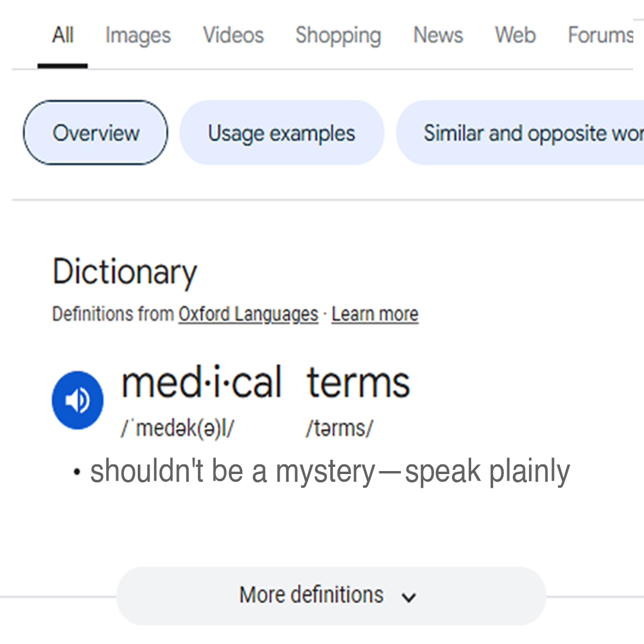This screenshot has height=644, width=644.
Task: Follow the Learn more link
Action: [x=374, y=314]
